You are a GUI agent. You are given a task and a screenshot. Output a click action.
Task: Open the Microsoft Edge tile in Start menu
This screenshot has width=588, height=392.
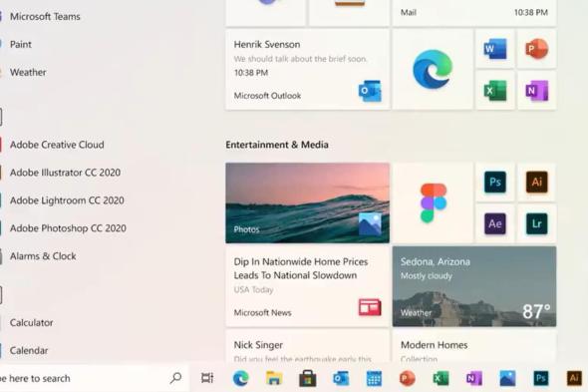pos(433,70)
